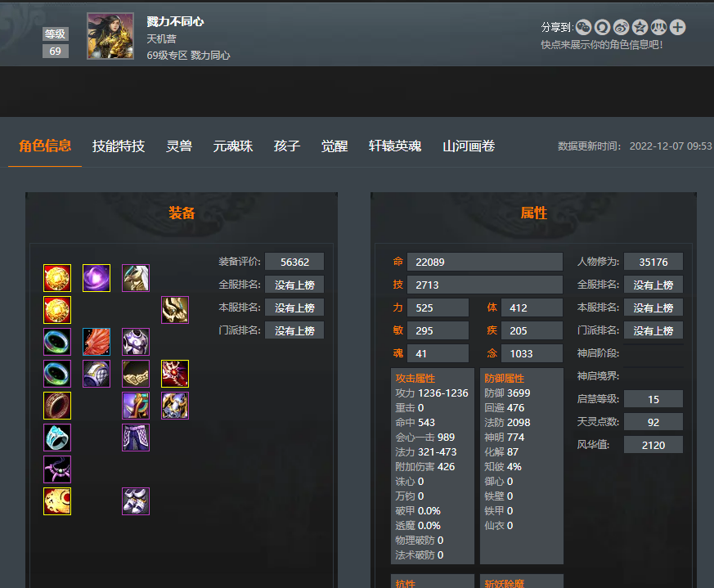
Task: Select the cyan gemstone ring icon
Action: click(x=57, y=438)
